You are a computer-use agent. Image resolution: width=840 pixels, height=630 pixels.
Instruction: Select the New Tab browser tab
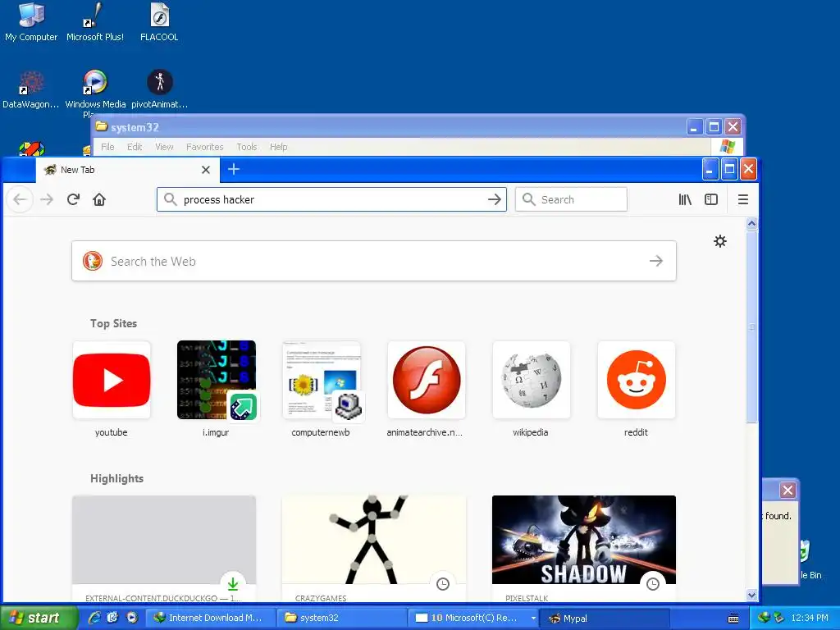pos(127,170)
